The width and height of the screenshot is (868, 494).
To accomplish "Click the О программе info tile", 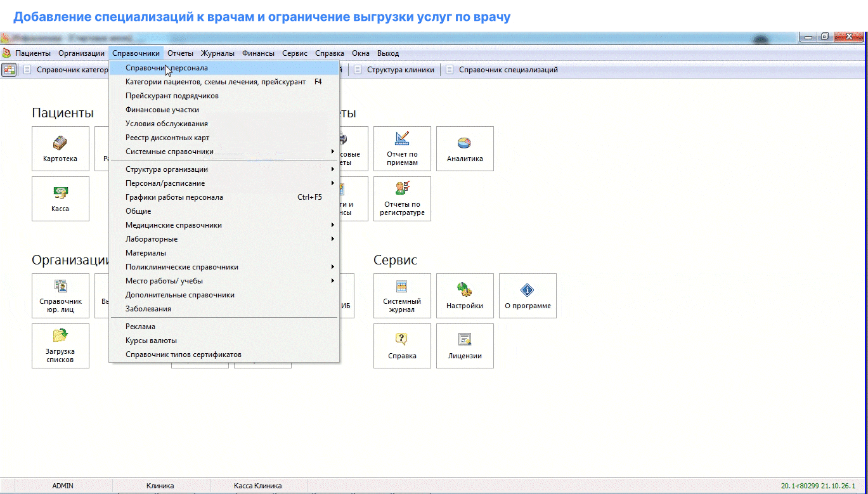I will [x=528, y=296].
